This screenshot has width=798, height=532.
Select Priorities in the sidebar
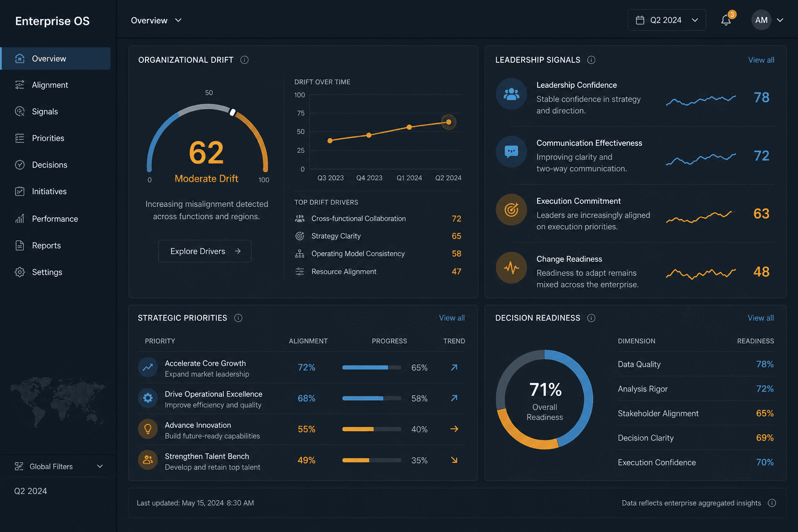pyautogui.click(x=56, y=138)
